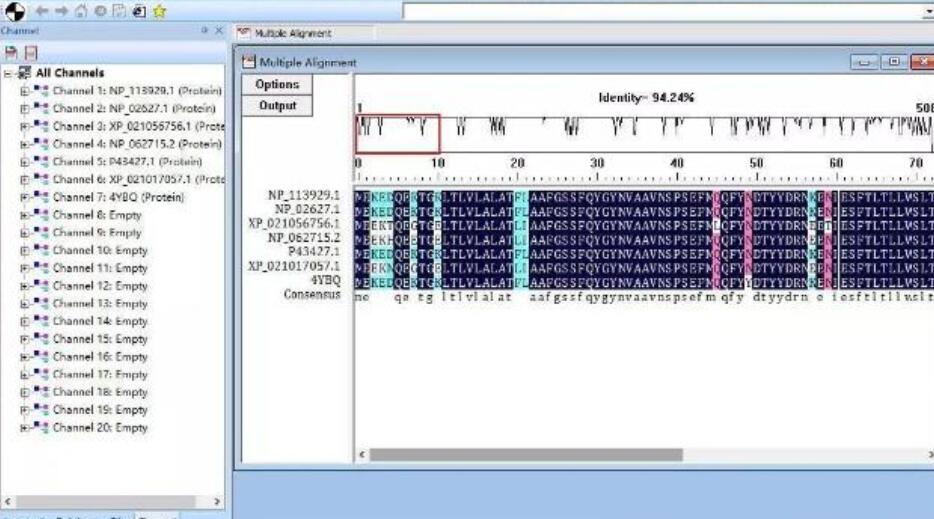Click the empty Channel 16 icon
Image resolution: width=934 pixels, height=519 pixels.
[x=41, y=356]
